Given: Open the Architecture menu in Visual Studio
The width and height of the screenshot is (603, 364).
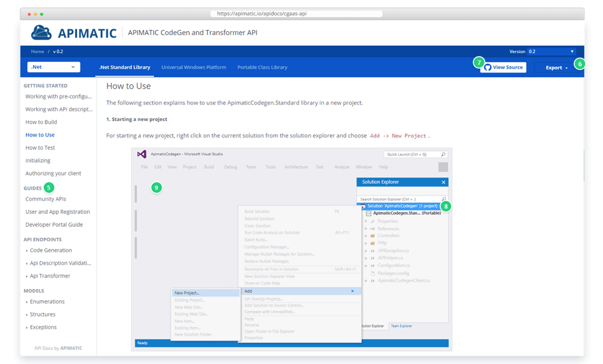Looking at the screenshot, I should point(296,167).
